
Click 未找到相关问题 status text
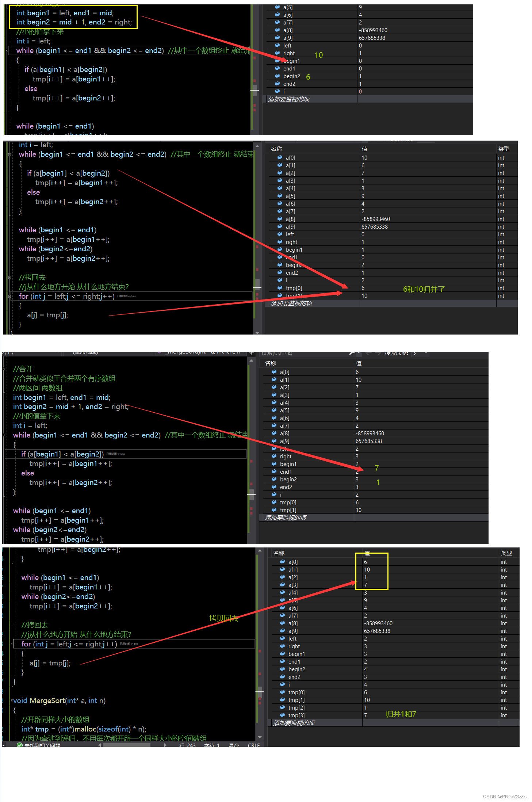coord(42,745)
